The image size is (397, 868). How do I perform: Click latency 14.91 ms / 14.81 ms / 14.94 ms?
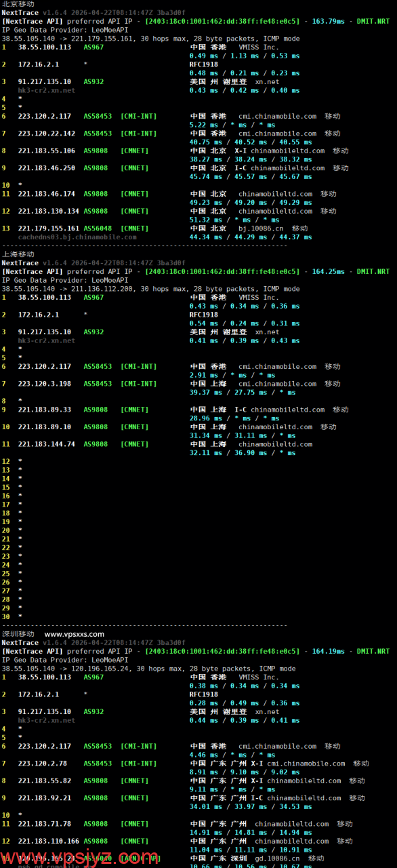(x=251, y=833)
